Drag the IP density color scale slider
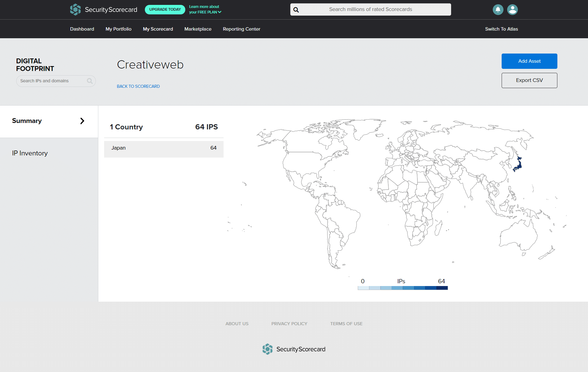This screenshot has width=588, height=372. (401, 288)
